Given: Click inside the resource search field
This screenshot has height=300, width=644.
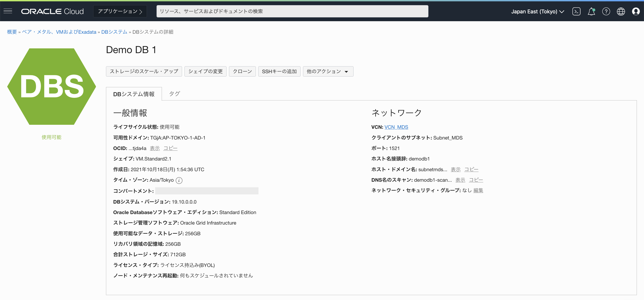Looking at the screenshot, I should tap(292, 11).
